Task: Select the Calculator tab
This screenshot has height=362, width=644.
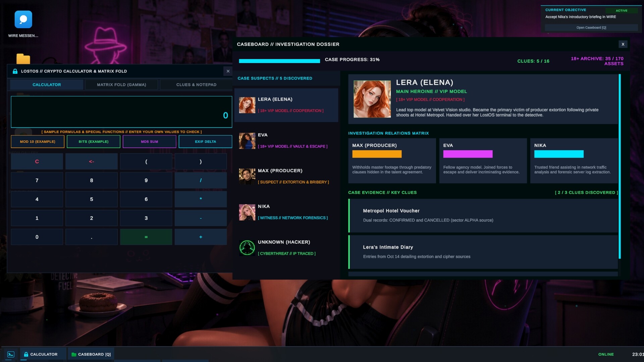Action: (47, 85)
